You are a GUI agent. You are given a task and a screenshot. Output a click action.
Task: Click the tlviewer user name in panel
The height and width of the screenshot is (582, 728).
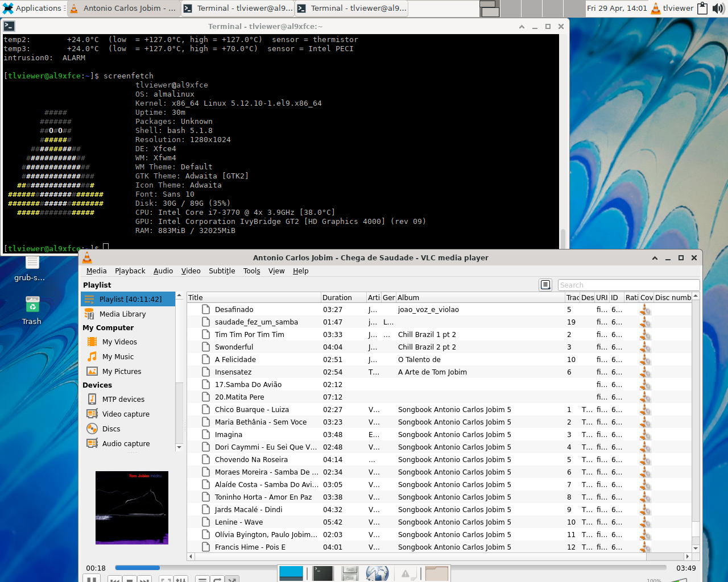pyautogui.click(x=678, y=8)
